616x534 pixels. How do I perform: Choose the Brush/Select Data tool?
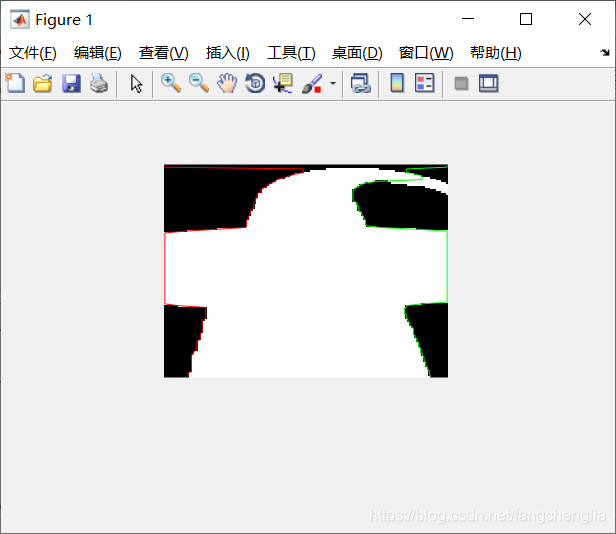point(312,84)
